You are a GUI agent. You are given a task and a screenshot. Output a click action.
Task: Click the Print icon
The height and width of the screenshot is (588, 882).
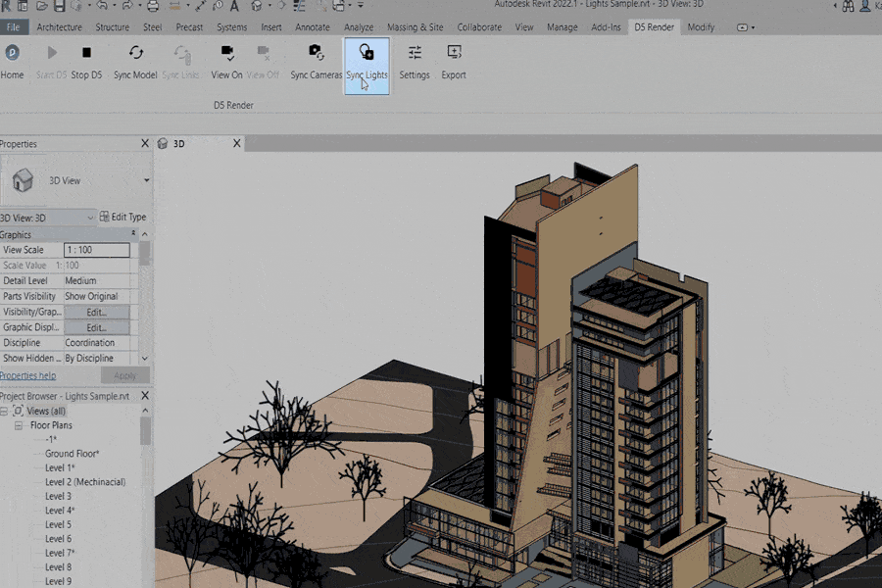(x=153, y=6)
